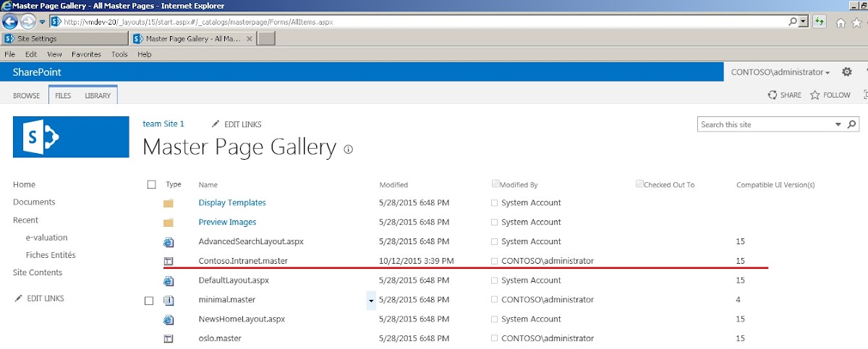868x349 pixels.
Task: Open the Tools menu
Action: click(x=119, y=54)
